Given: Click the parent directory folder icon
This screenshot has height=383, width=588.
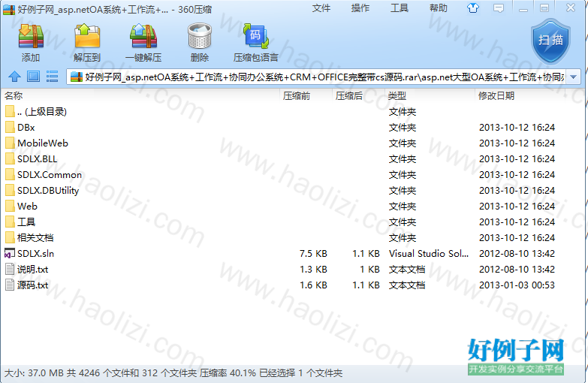Looking at the screenshot, I should tap(10, 111).
